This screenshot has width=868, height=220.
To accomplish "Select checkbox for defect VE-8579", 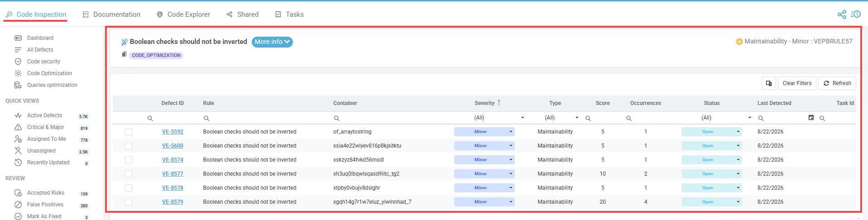I will tap(129, 202).
